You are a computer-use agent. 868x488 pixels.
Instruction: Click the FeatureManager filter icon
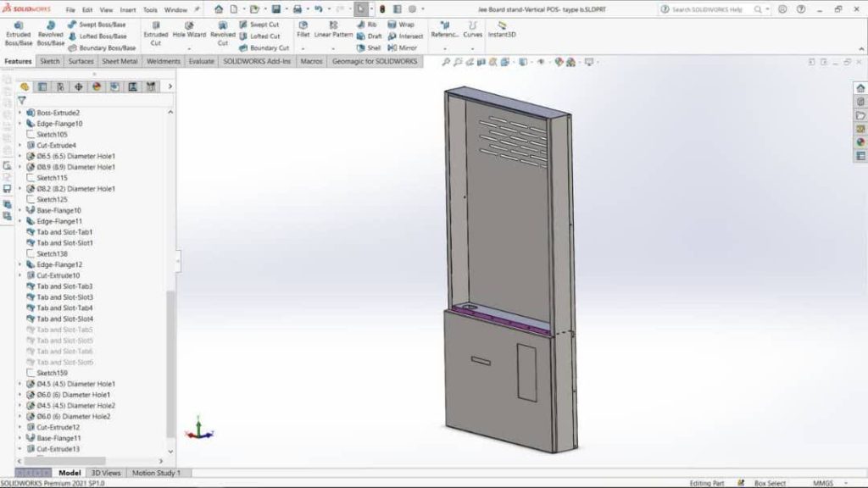[21, 100]
